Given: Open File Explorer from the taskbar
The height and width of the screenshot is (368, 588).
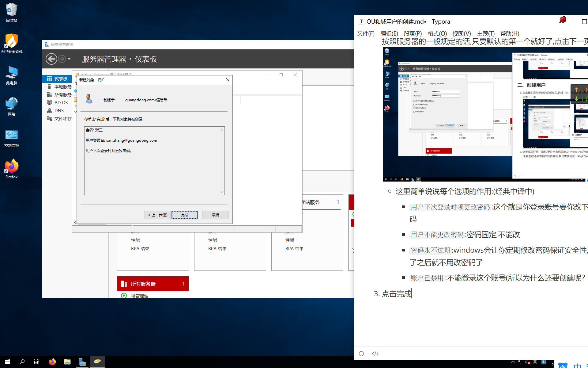Looking at the screenshot, I should 67,362.
